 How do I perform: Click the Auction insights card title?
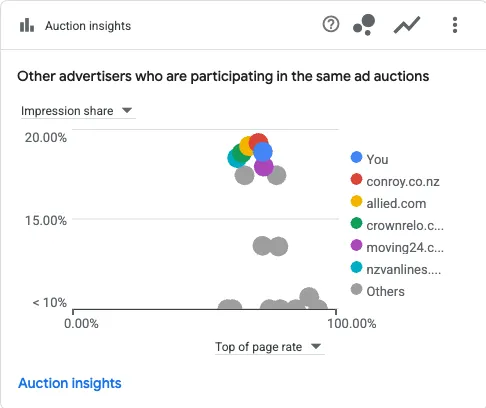point(88,26)
